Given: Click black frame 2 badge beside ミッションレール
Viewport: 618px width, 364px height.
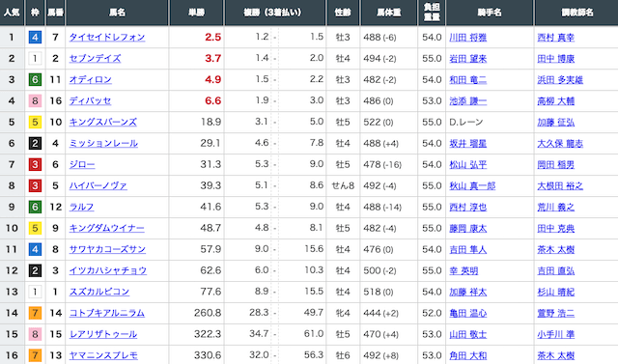Looking at the screenshot, I should click(35, 144).
